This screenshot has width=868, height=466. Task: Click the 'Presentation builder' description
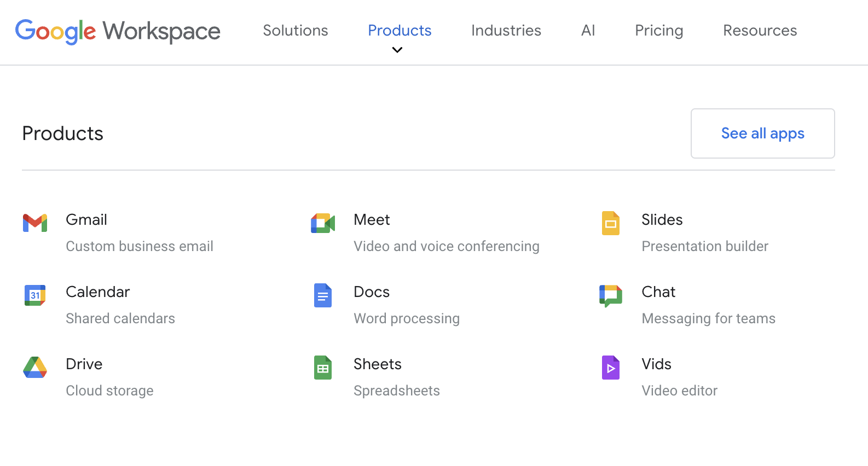click(x=705, y=247)
